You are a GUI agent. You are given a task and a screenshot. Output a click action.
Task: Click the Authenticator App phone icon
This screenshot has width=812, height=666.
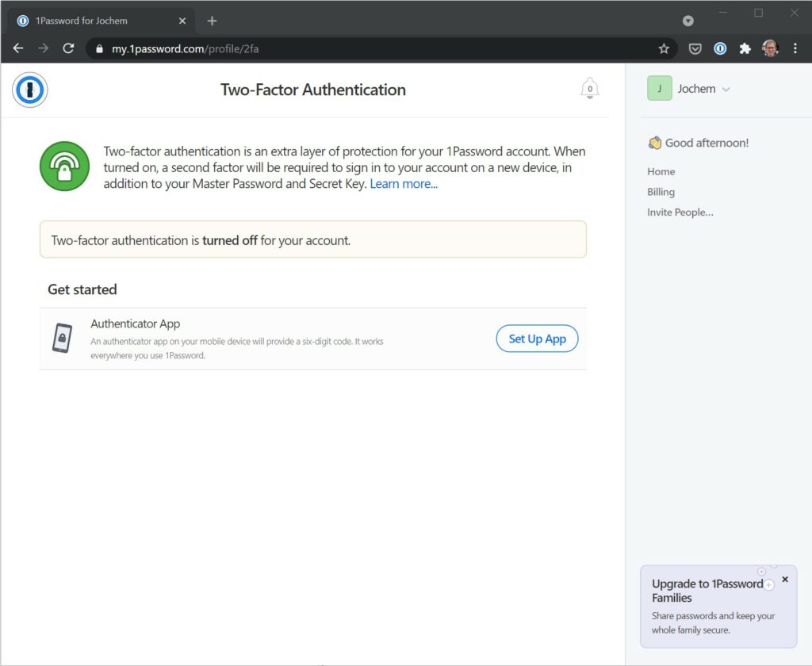click(x=62, y=338)
